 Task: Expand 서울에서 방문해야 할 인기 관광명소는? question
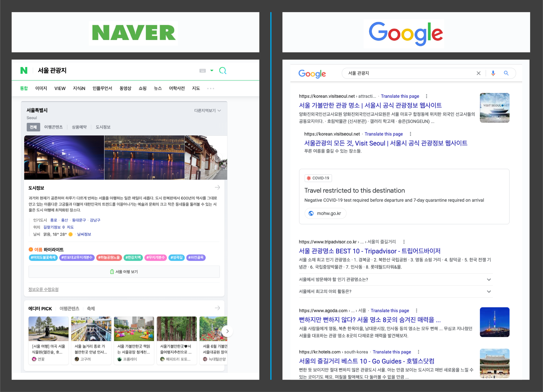tap(396, 279)
